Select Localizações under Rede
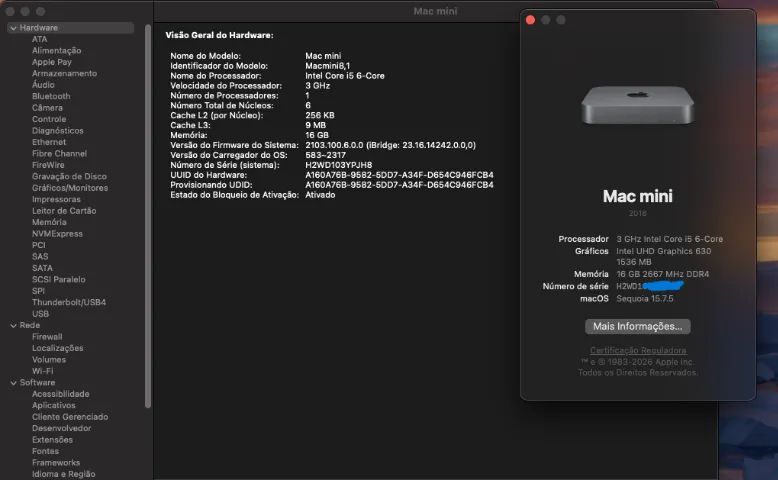 [x=58, y=348]
